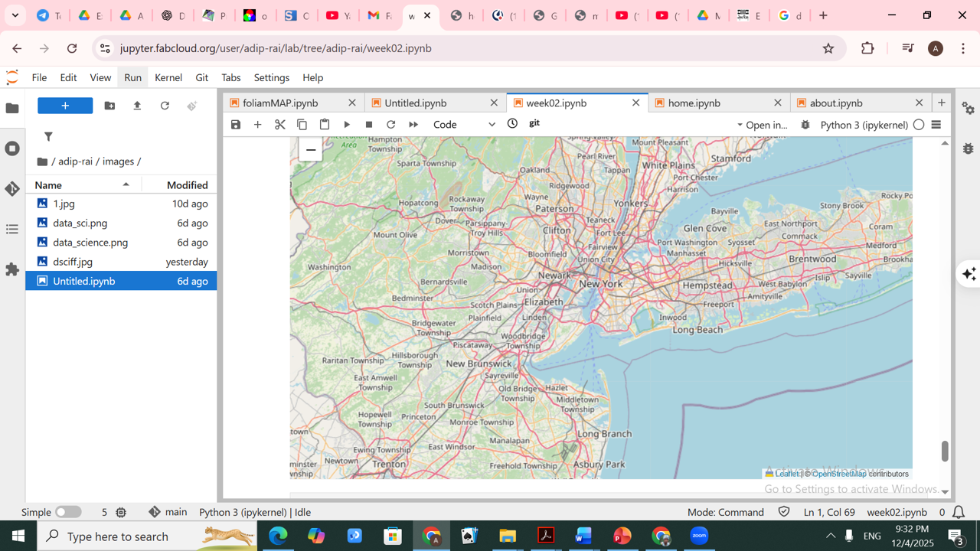Screen dimensions: 980x551
Task: Click the upload files icon
Action: 137,106
